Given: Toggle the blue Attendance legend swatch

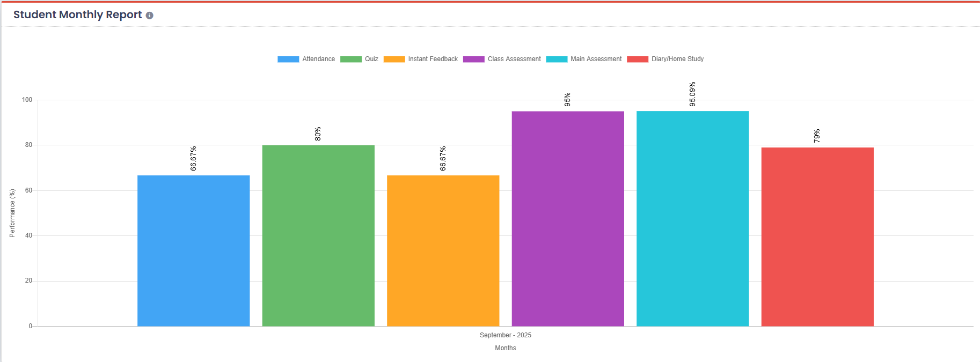Looking at the screenshot, I should click(x=288, y=59).
